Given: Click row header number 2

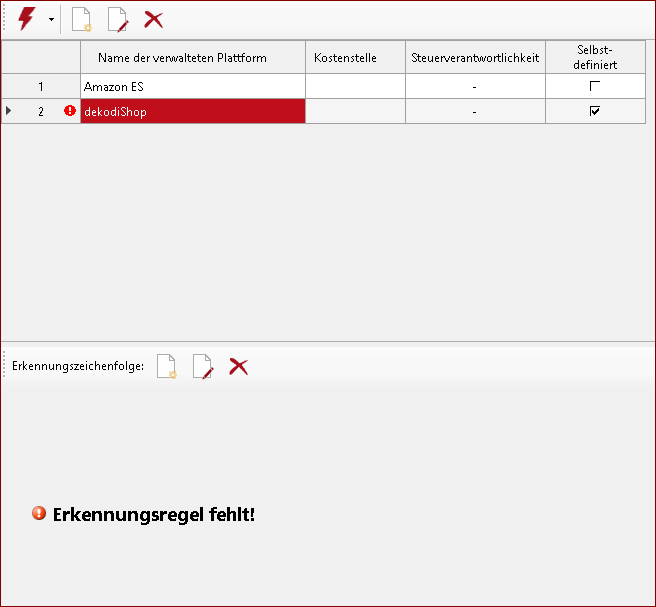Looking at the screenshot, I should (x=41, y=111).
